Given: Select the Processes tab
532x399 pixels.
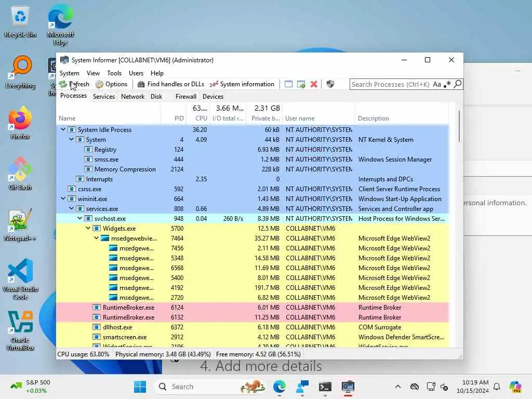Looking at the screenshot, I should [x=73, y=96].
